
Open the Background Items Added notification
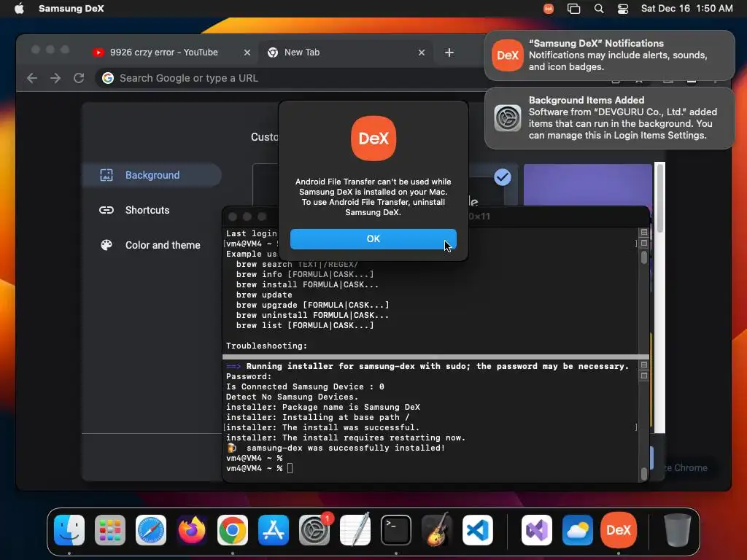point(609,118)
